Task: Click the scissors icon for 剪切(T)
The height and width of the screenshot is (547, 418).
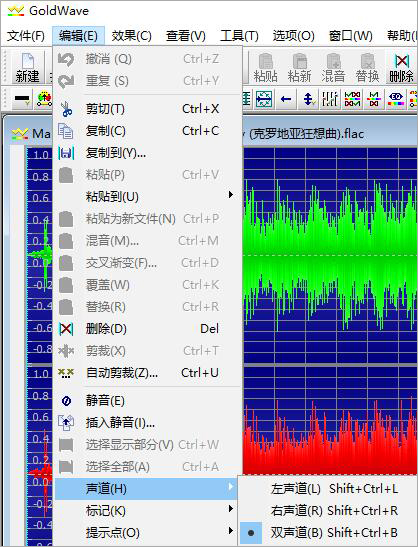Action: [66, 109]
